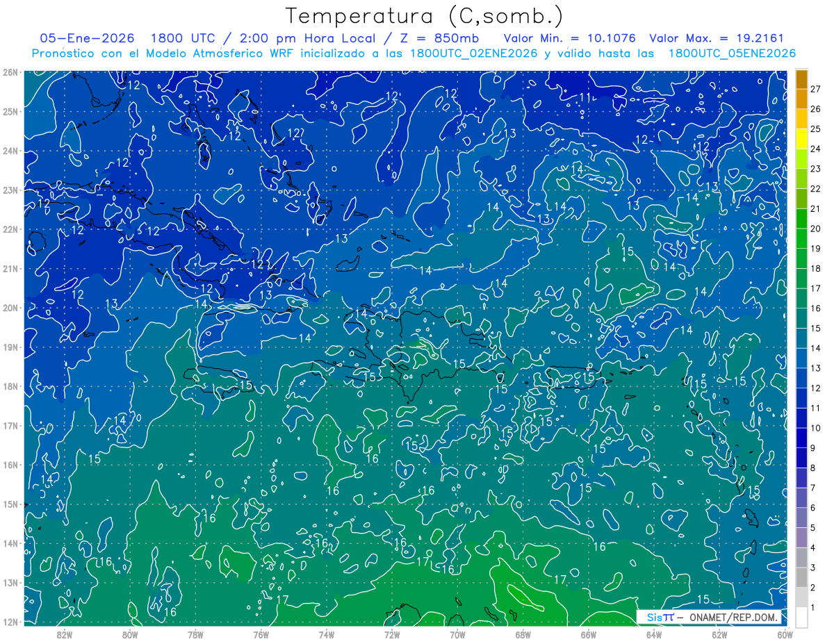This screenshot has height=644, width=834.
Task: Click the latitude label 16N
Action: (10, 465)
